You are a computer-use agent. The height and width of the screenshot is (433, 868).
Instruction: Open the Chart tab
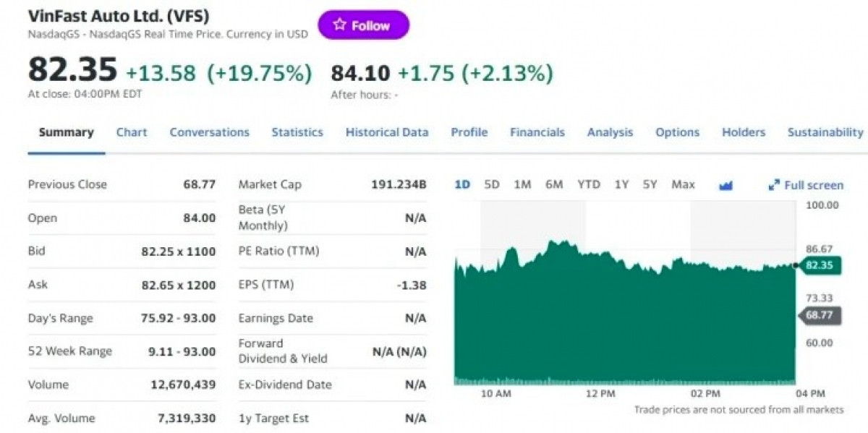(x=131, y=132)
